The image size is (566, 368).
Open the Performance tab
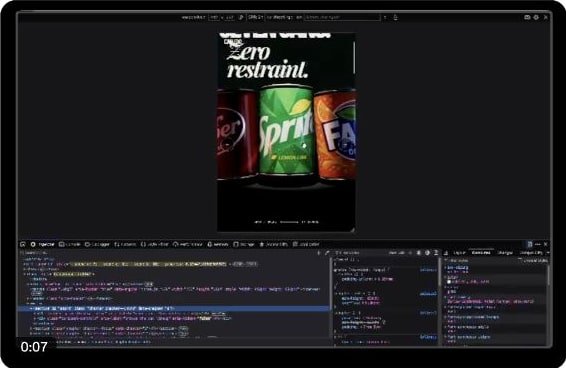coord(188,244)
